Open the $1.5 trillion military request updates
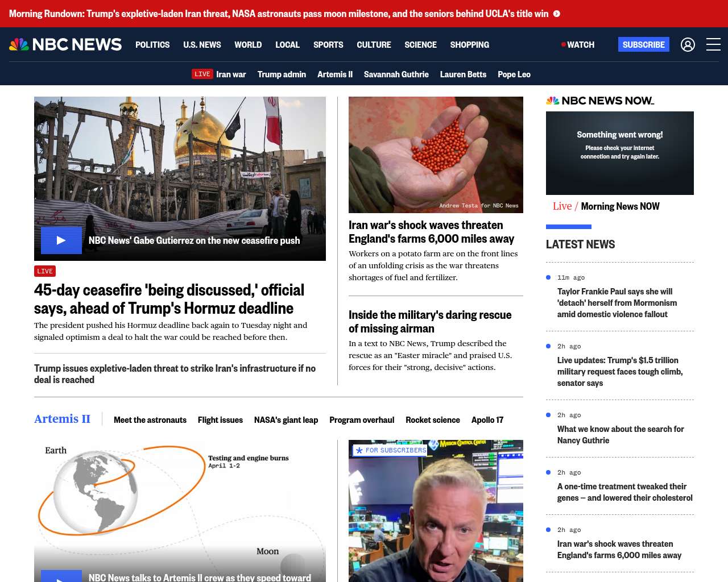Viewport: 728px width, 582px height. point(620,372)
